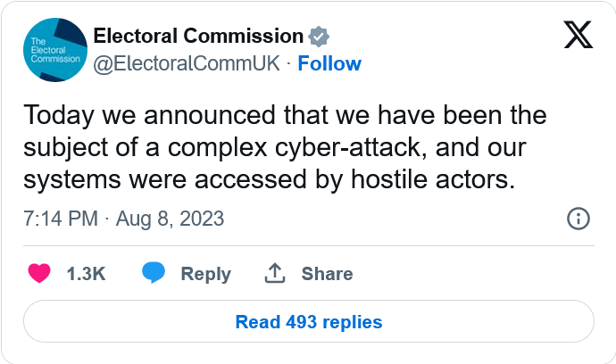Like the tweet with the heart icon
Image resolution: width=616 pixels, height=364 pixels.
pos(39,274)
